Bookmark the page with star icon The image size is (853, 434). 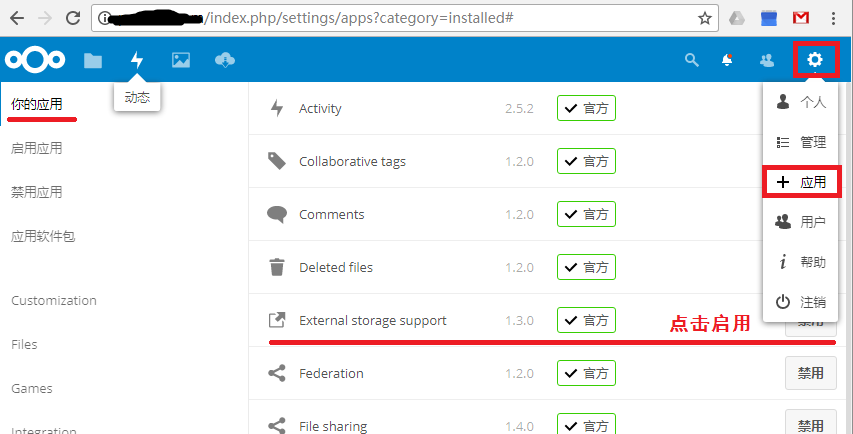point(704,18)
